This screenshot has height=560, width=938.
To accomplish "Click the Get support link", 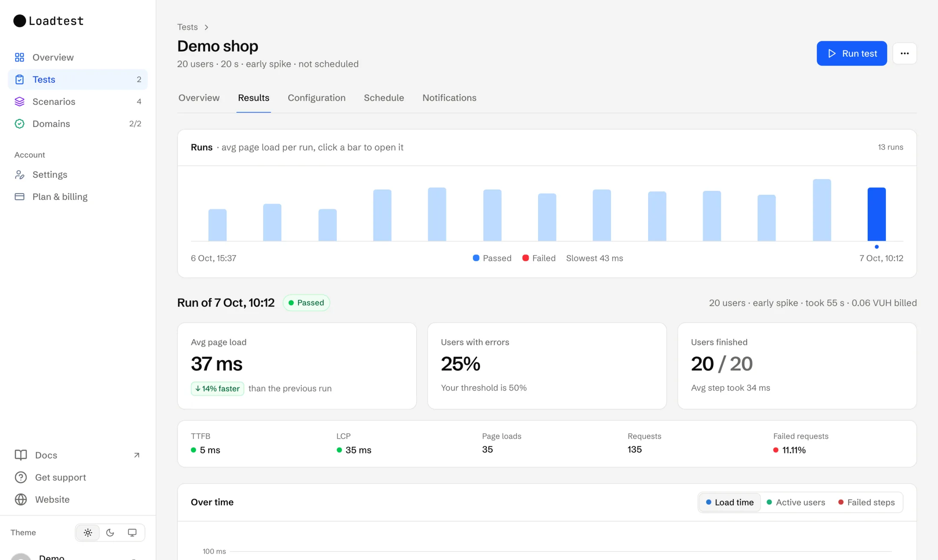I will [61, 477].
